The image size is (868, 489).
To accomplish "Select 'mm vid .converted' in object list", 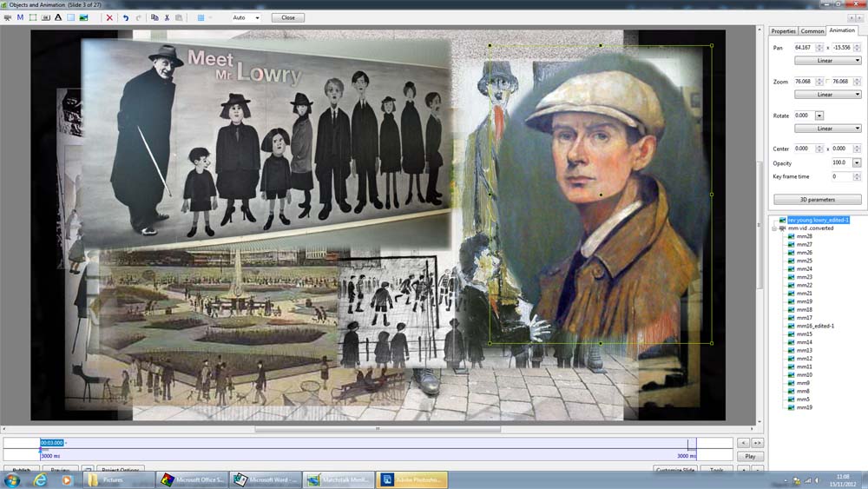I will pos(811,228).
